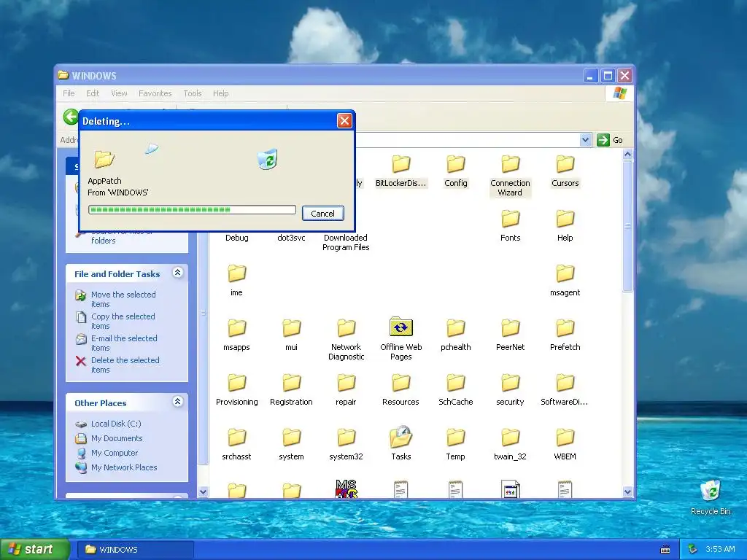Viewport: 747px width, 560px height.
Task: Select the Connection Wizard folder
Action: pos(510,176)
